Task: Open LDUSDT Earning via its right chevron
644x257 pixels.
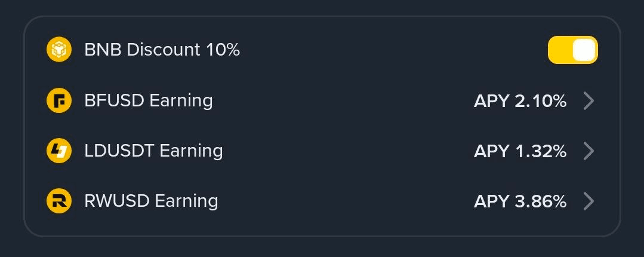Action: 588,151
